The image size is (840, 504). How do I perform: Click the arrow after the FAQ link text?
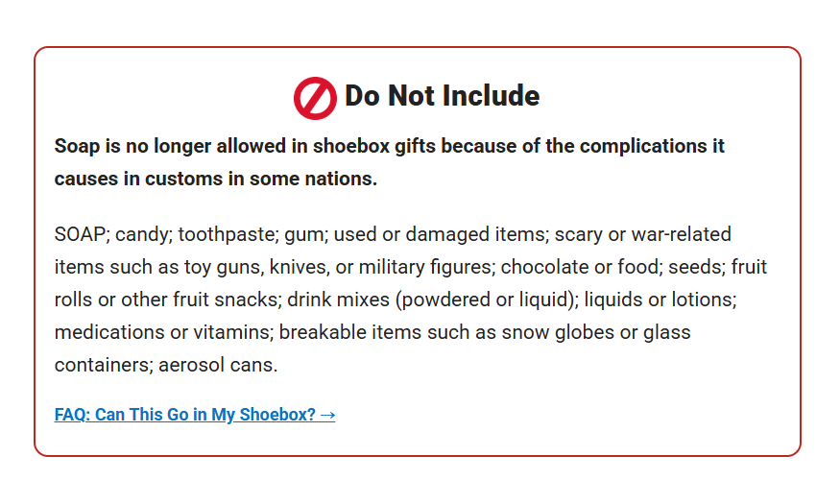[327, 415]
